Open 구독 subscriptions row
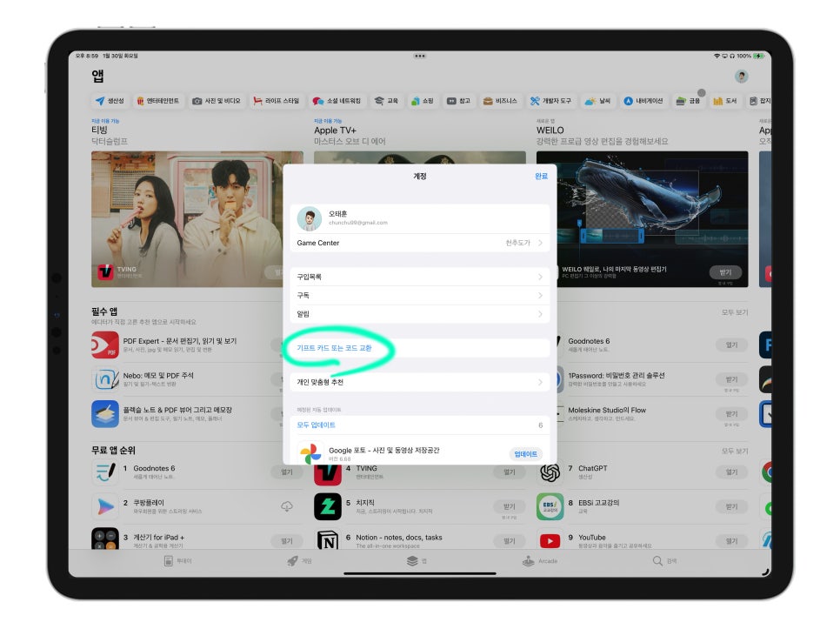Viewport: 840px width, 629px height. point(419,295)
